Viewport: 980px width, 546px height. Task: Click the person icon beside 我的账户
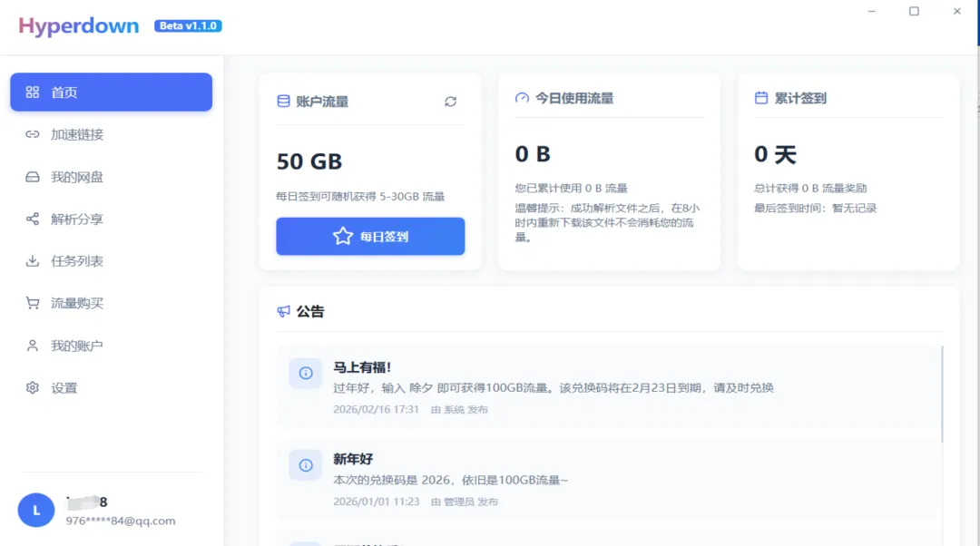[33, 346]
